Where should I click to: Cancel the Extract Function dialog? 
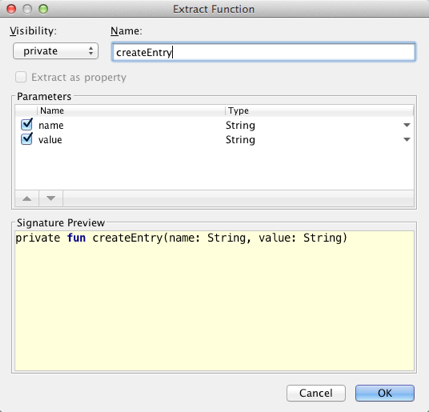pos(316,393)
